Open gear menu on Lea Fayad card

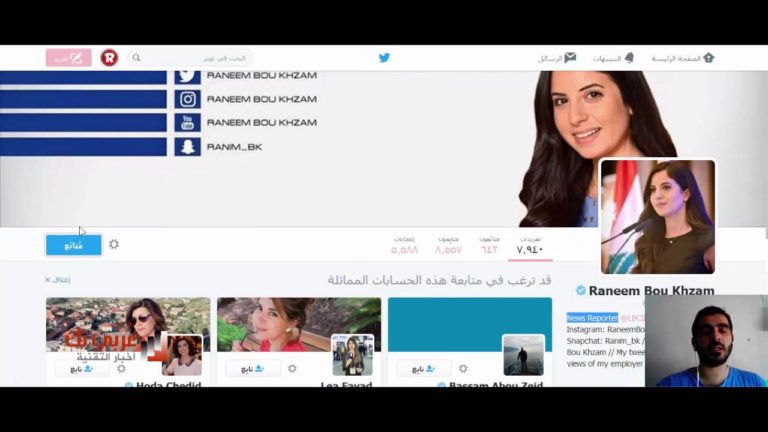(x=292, y=368)
